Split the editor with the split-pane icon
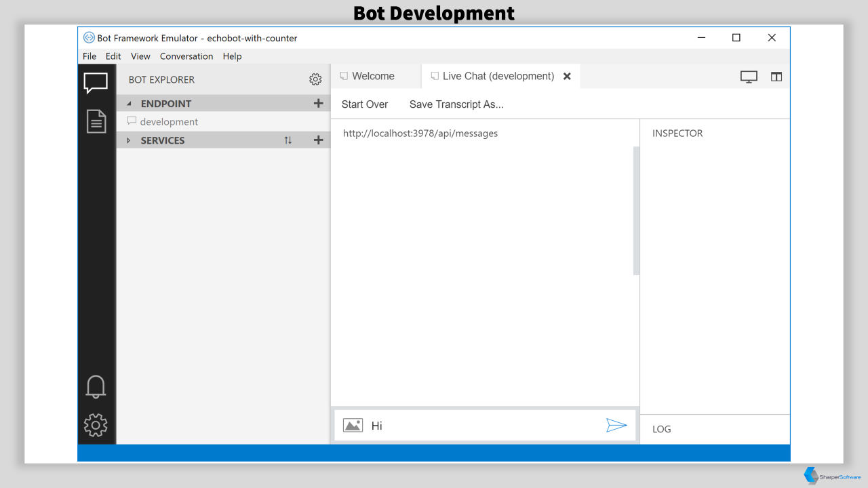The image size is (868, 488). click(776, 77)
